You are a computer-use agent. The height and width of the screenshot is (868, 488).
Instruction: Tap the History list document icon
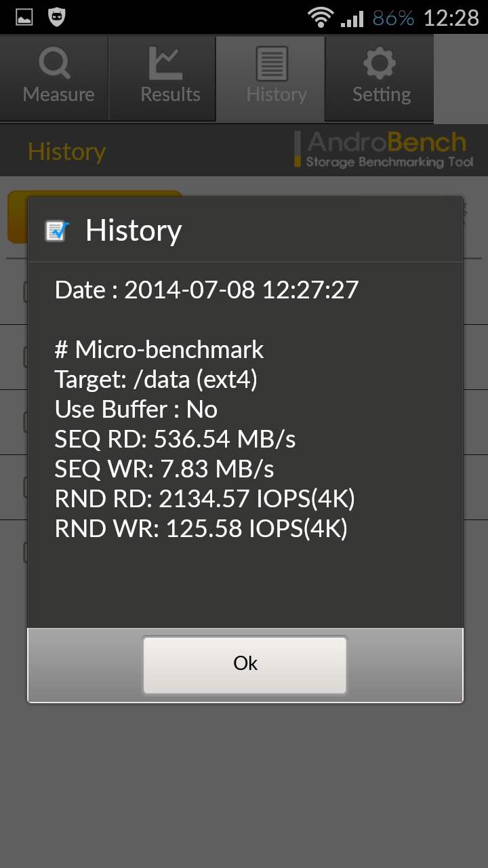[272, 64]
